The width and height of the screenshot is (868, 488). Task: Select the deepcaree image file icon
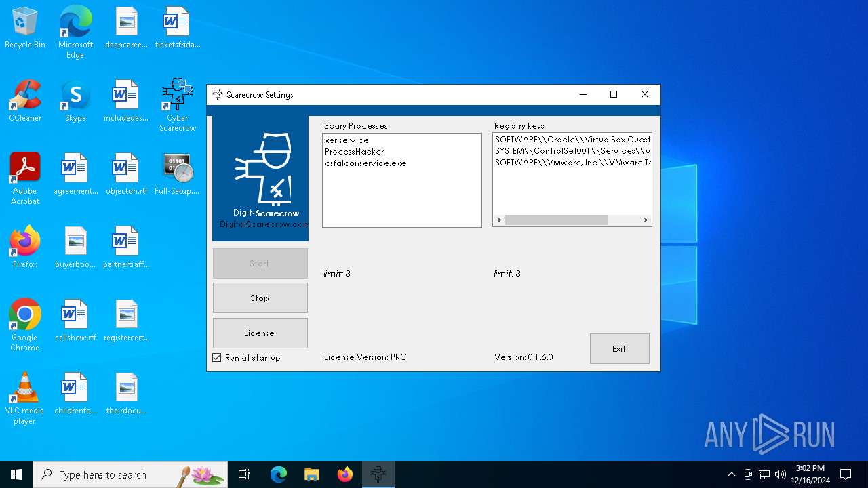[x=126, y=28]
